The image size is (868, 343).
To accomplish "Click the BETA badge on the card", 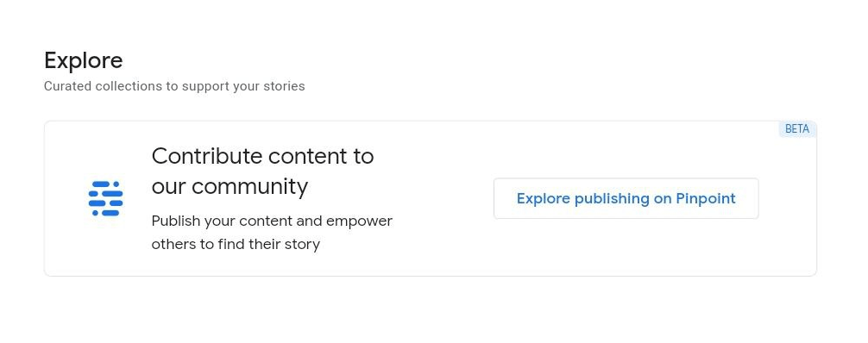I will tap(797, 129).
